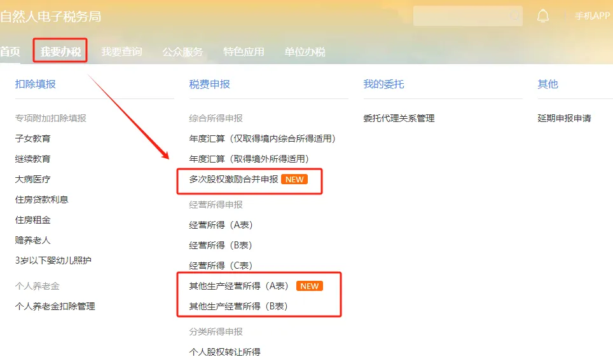Select 其他生产经营所得（B表） link
Screen dimensions: 613x364
click(x=238, y=306)
